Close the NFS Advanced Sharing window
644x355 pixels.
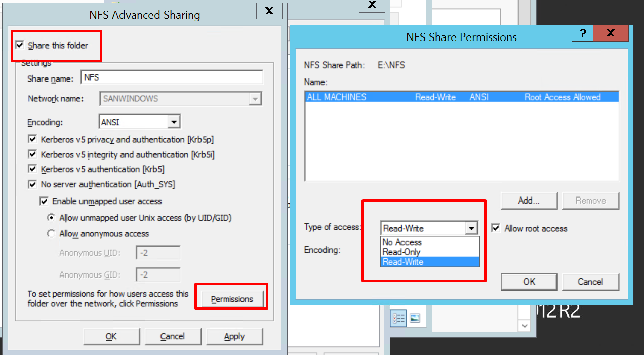coord(269,11)
